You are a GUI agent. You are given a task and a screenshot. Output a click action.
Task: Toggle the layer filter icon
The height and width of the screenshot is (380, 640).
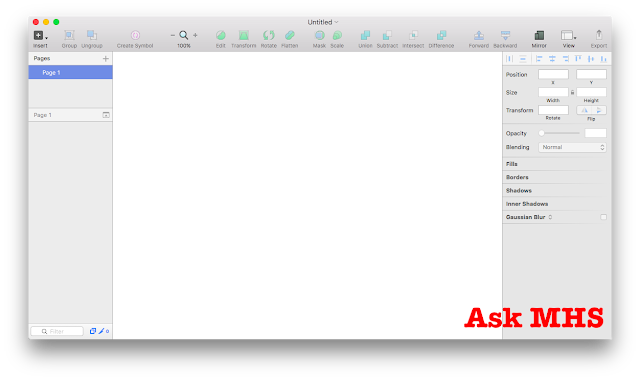click(x=93, y=331)
